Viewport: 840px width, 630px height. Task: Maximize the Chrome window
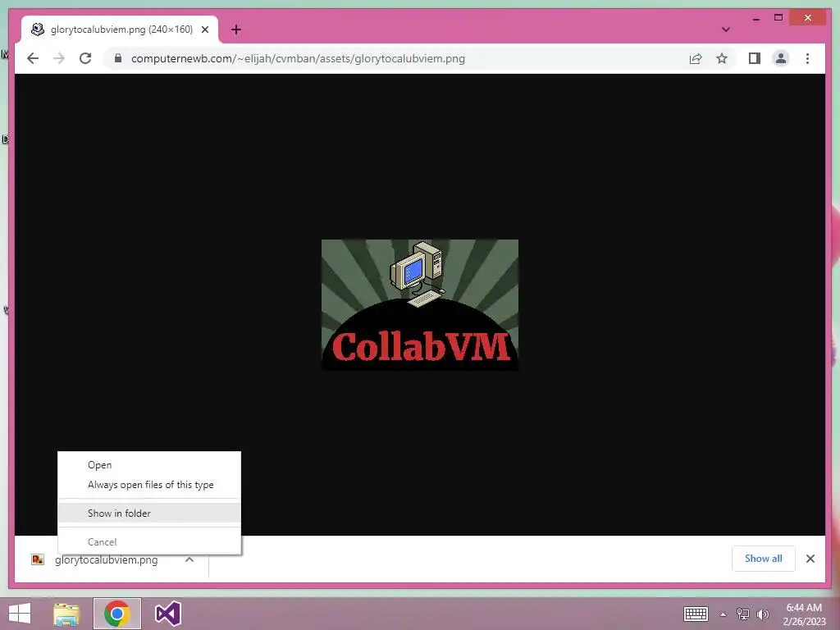click(778, 18)
